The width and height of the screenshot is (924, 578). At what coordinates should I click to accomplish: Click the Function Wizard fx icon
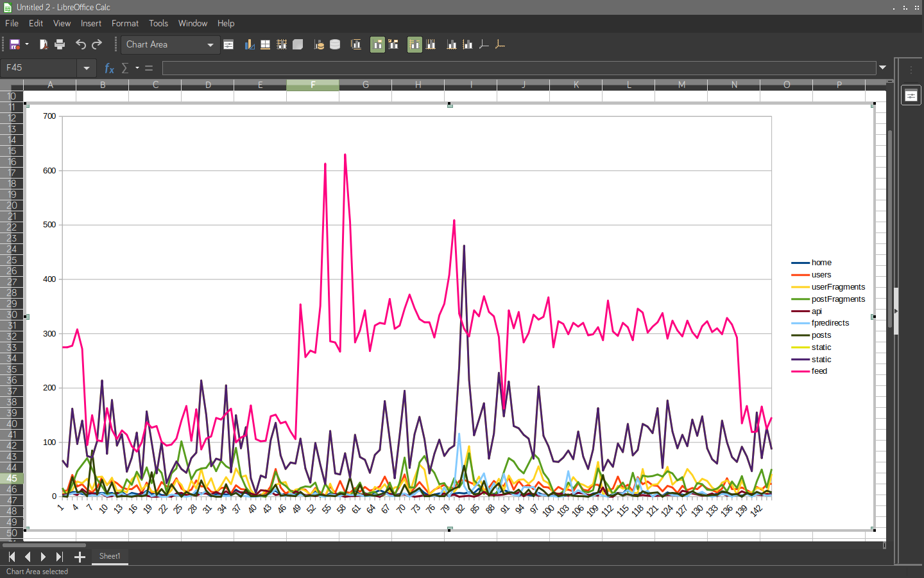(109, 68)
